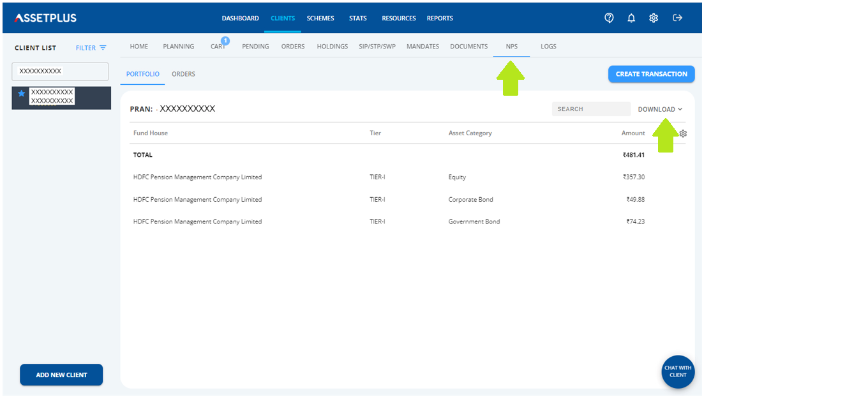
Task: Open Chat With Client button
Action: pos(678,371)
